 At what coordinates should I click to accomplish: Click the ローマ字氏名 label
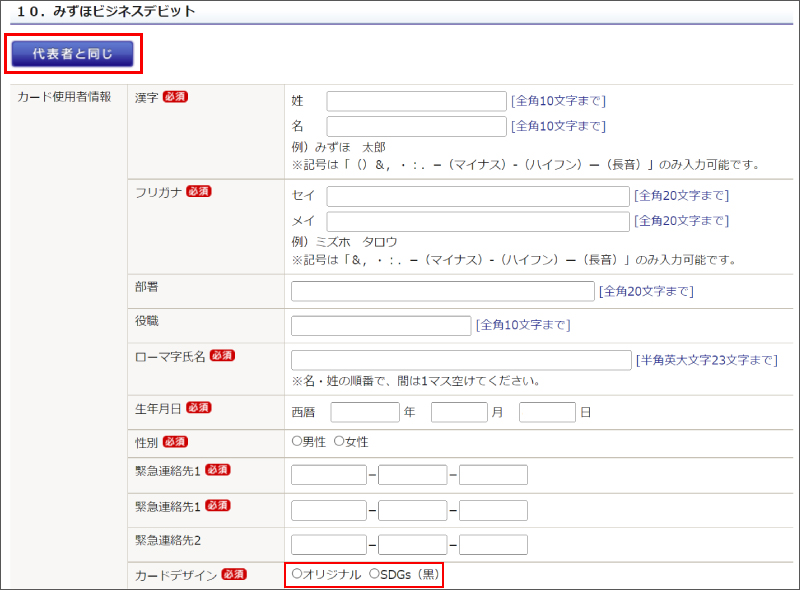point(170,357)
